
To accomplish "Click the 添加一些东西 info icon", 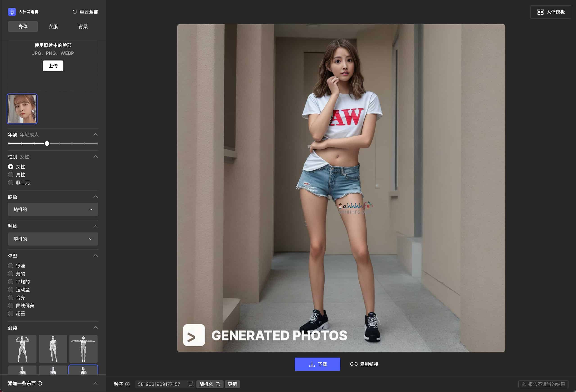I will (x=40, y=383).
